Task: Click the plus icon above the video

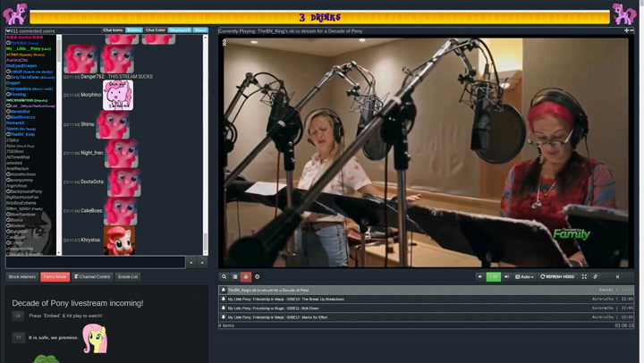Action: point(626,30)
